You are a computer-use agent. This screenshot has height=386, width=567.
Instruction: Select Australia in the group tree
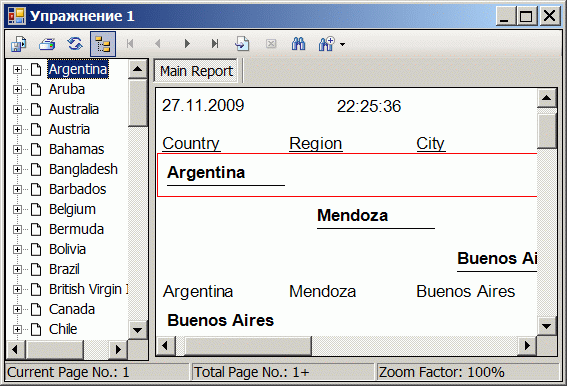(x=74, y=109)
